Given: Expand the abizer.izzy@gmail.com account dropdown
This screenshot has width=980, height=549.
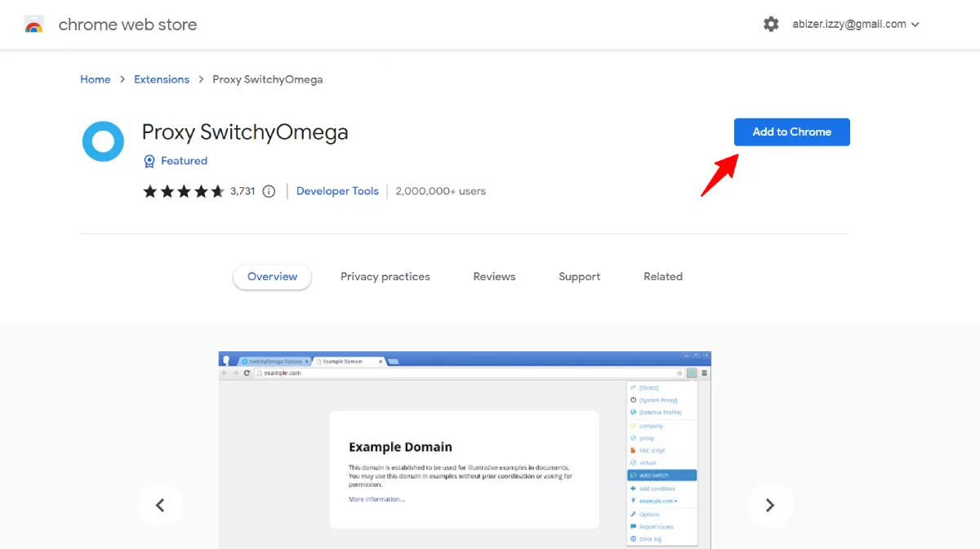Looking at the screenshot, I should point(856,25).
